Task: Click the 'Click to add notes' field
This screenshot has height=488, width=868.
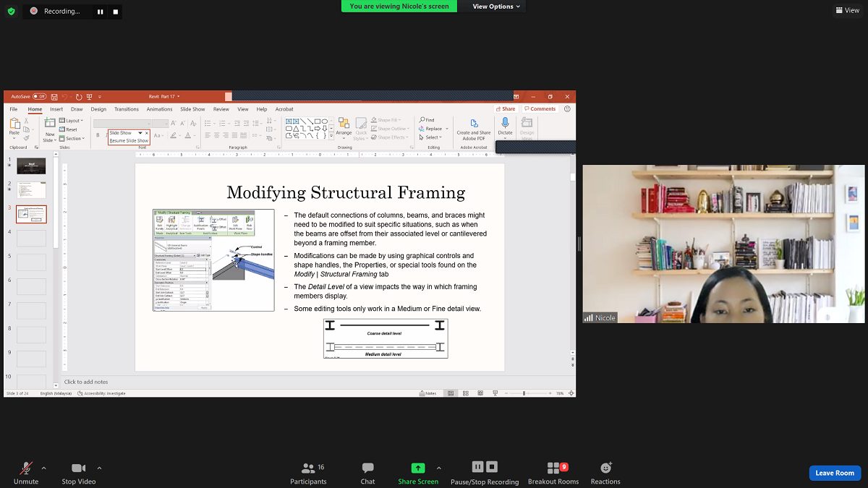Action: click(x=86, y=382)
